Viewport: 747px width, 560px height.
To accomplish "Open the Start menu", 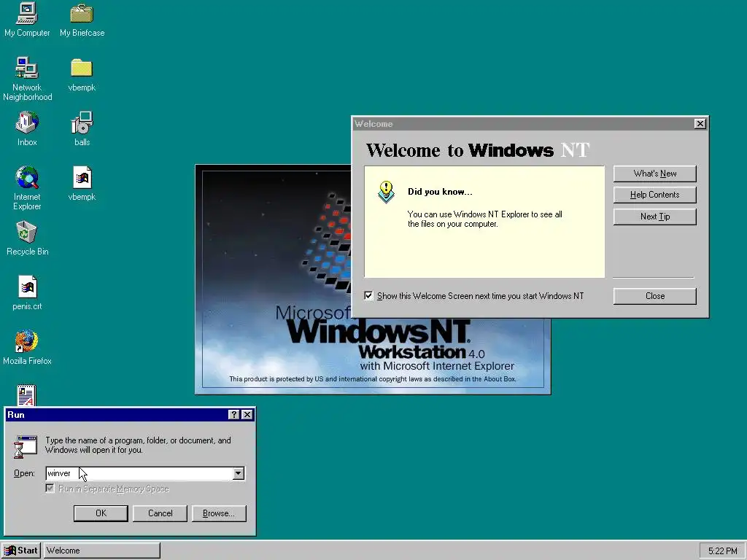I will [x=21, y=551].
